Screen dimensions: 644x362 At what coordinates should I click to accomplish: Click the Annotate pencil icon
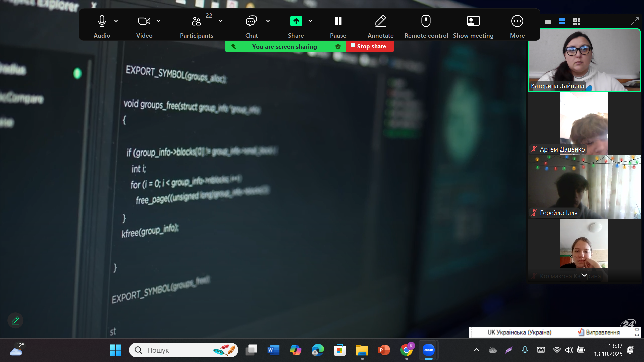pos(380,21)
